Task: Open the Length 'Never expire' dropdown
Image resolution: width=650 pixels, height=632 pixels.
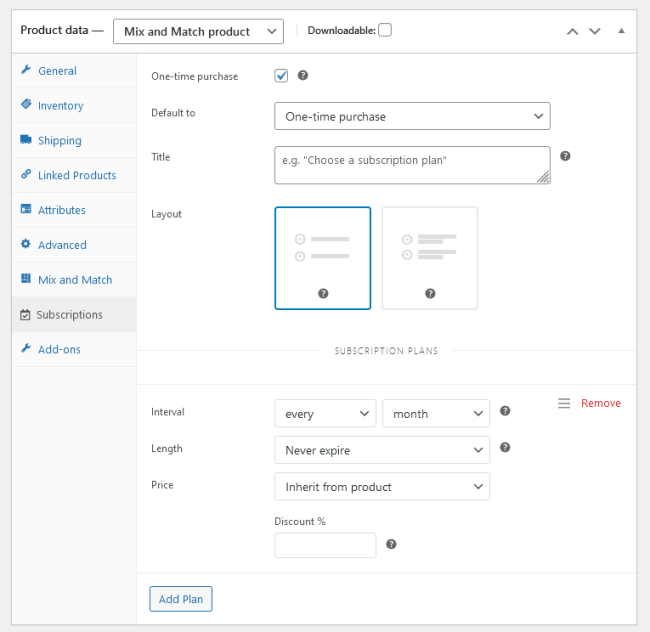Action: 382,450
